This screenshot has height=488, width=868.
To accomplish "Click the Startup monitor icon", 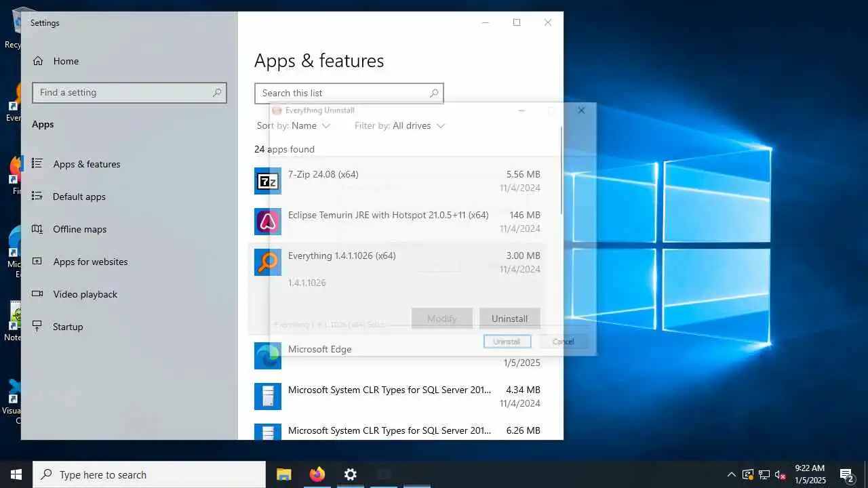I will pos(37,326).
